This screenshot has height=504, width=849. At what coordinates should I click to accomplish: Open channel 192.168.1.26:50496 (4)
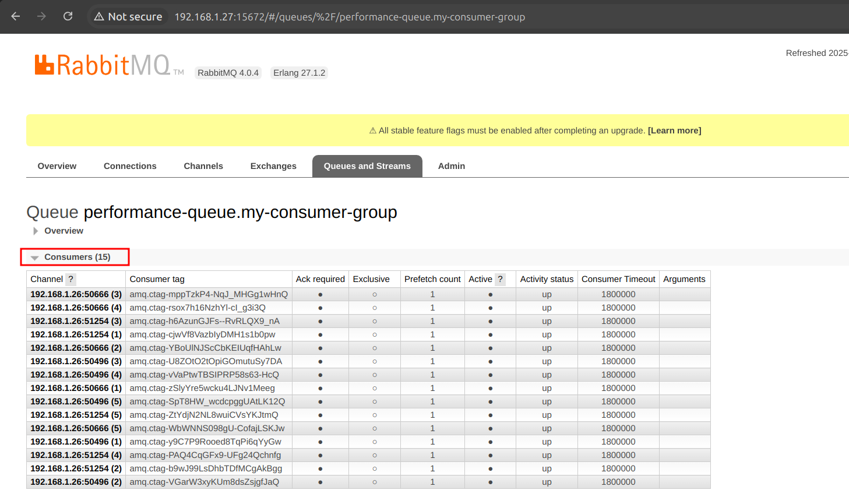pos(76,375)
